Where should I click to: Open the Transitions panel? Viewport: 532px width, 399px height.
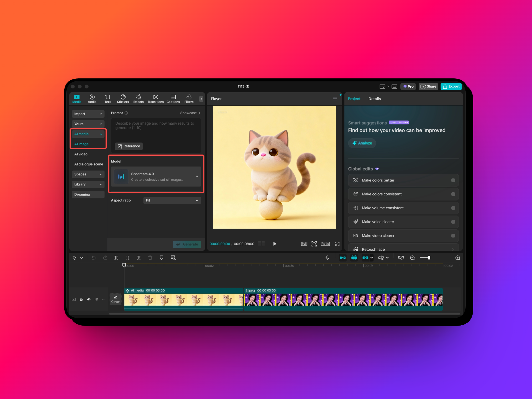(x=155, y=99)
